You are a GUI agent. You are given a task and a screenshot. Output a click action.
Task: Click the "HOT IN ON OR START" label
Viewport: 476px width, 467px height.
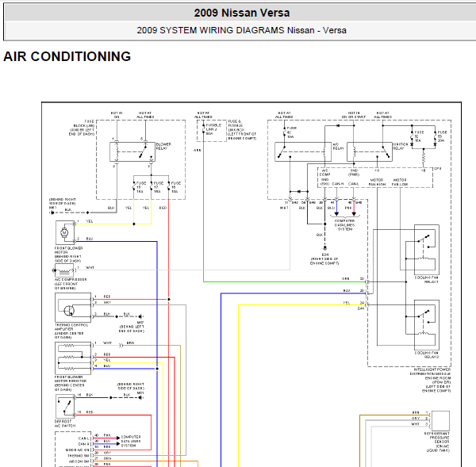(354, 115)
